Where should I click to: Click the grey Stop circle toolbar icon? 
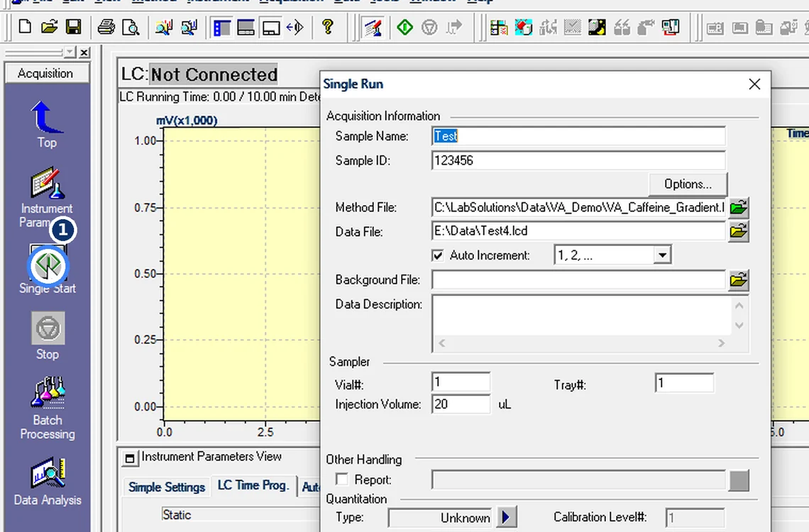pos(429,27)
